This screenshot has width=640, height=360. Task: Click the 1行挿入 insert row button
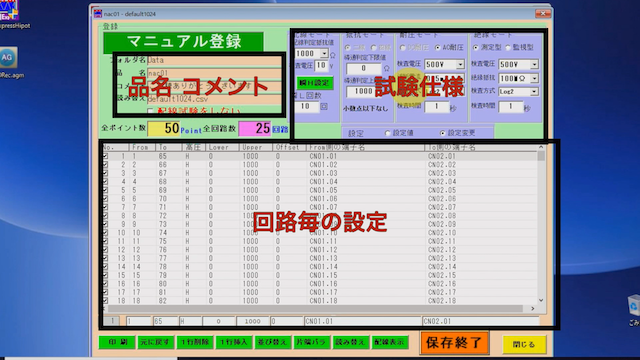tap(234, 342)
